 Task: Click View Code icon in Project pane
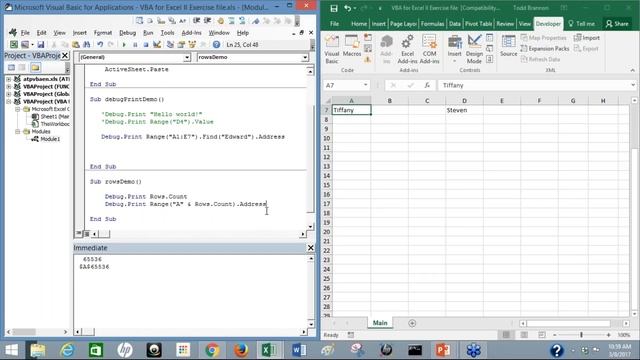tap(11, 67)
